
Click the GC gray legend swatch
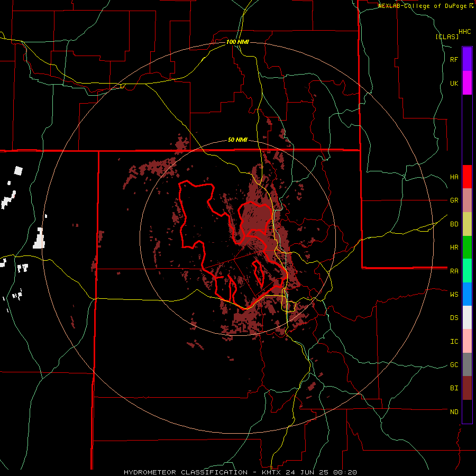tap(467, 364)
